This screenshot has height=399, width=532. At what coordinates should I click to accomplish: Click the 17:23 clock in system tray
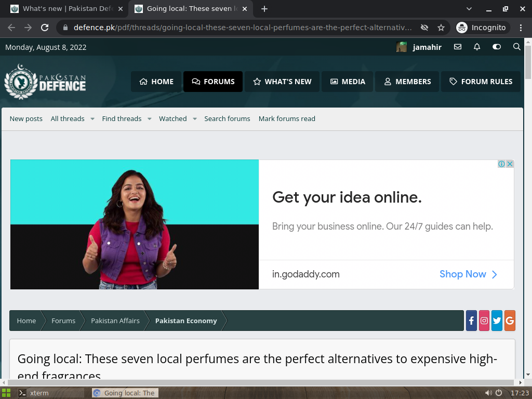[x=520, y=393]
